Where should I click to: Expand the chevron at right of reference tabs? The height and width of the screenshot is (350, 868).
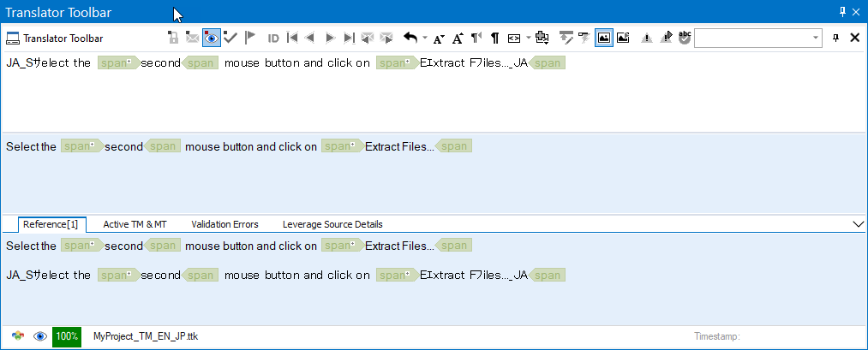coord(859,224)
